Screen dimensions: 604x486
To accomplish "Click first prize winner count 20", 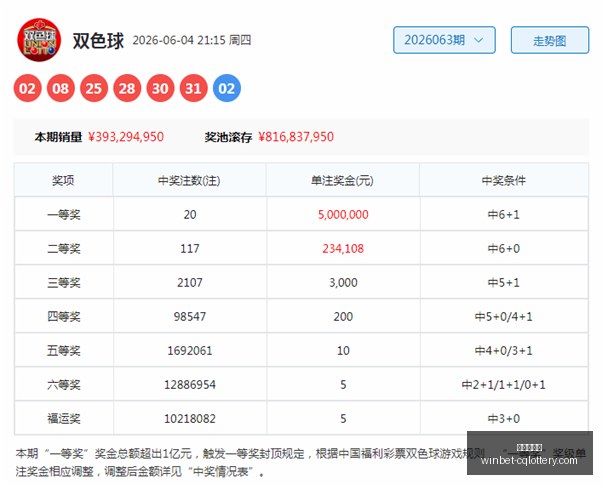I will 190,215.
